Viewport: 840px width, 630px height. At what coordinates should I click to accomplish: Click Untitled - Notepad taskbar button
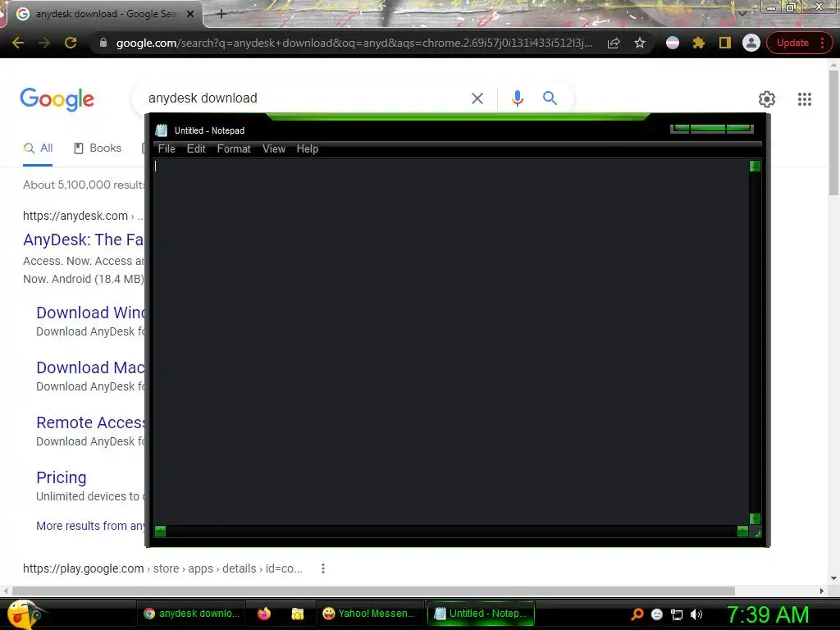tap(481, 614)
